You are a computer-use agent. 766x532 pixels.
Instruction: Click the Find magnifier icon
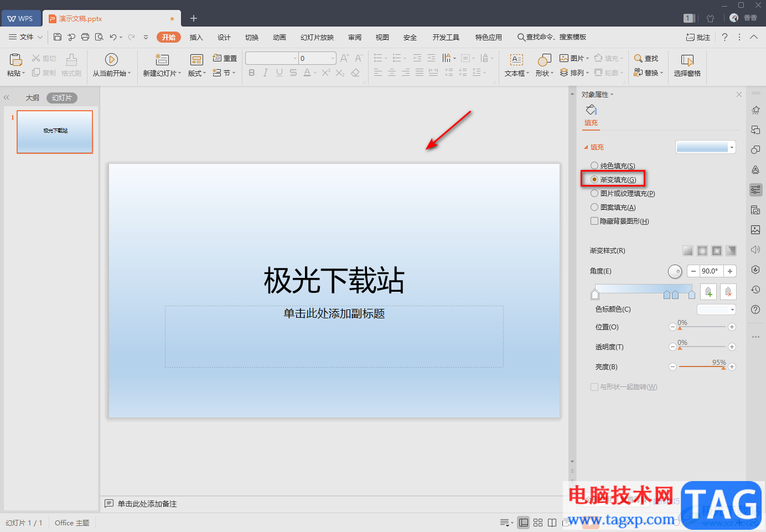pyautogui.click(x=638, y=58)
